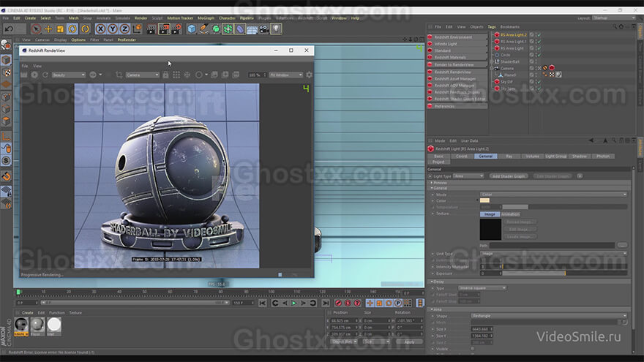Toggle the Y axis lock
This screenshot has height=362, width=644.
tap(112, 29)
